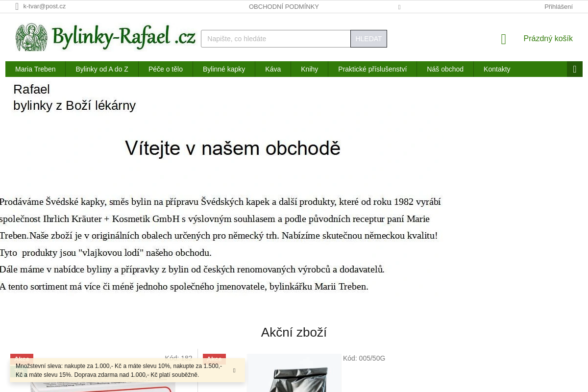Select Péče o tělo menu item
Screen dimensions: 588x392
166,69
